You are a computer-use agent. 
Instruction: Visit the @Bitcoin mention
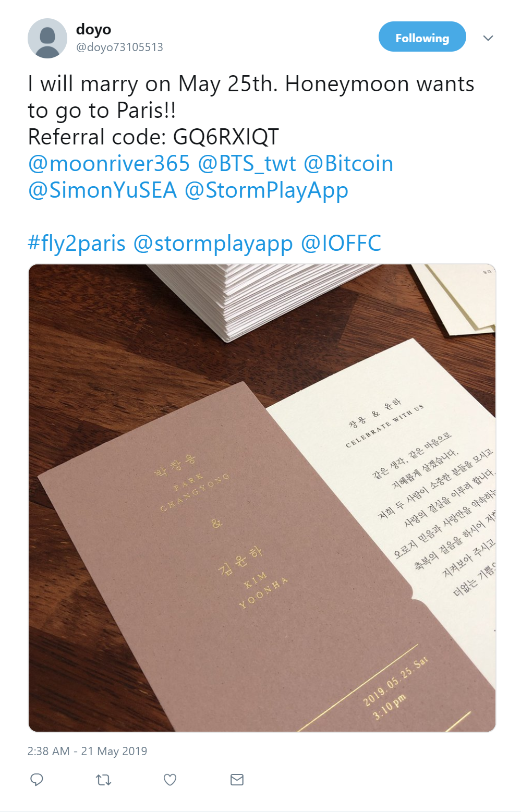pos(348,164)
